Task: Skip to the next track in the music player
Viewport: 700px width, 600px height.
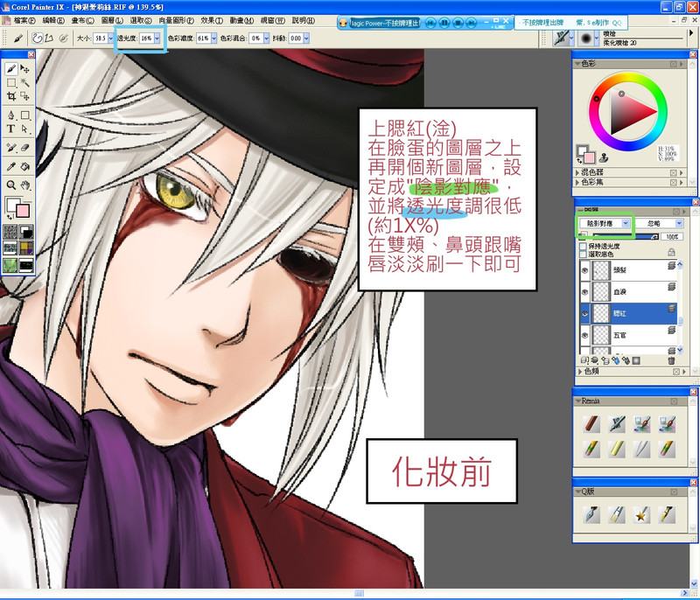Action: tap(472, 23)
